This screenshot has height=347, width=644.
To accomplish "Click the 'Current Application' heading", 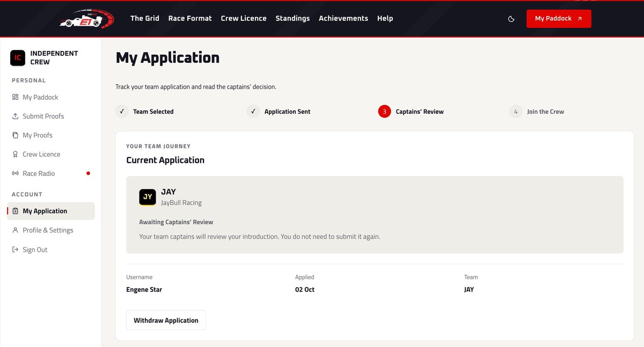I will click(165, 160).
